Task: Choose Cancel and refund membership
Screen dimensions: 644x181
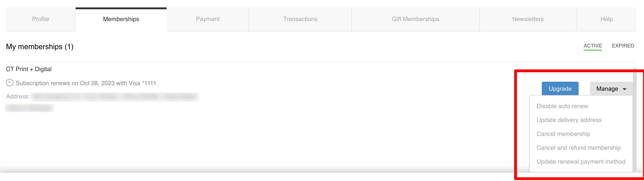Action: (578, 148)
